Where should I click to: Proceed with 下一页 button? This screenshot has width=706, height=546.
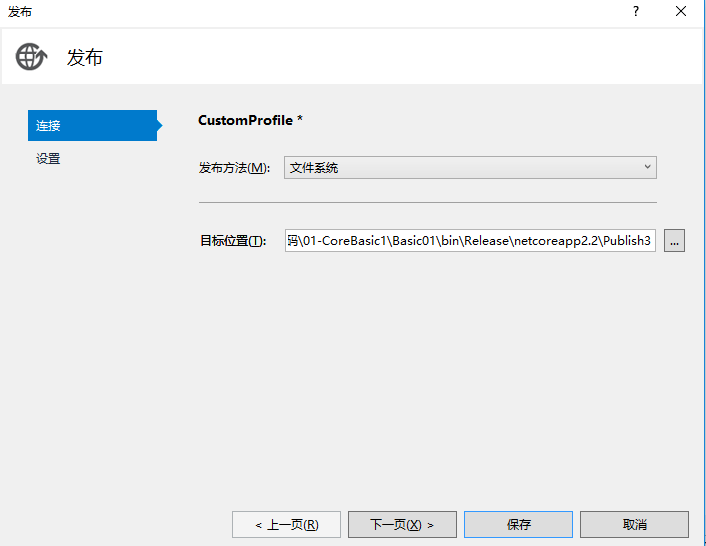click(x=402, y=524)
